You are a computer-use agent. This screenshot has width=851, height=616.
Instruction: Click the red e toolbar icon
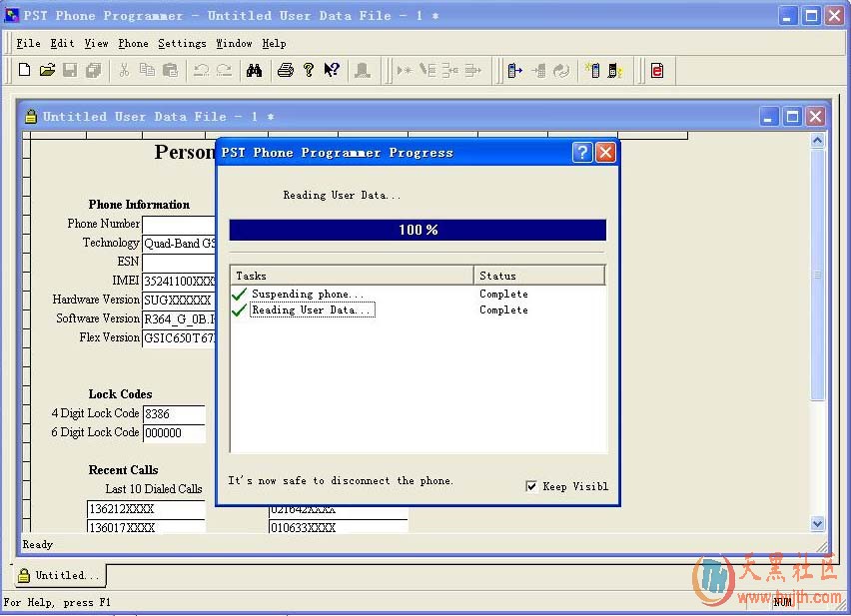pyautogui.click(x=656, y=70)
